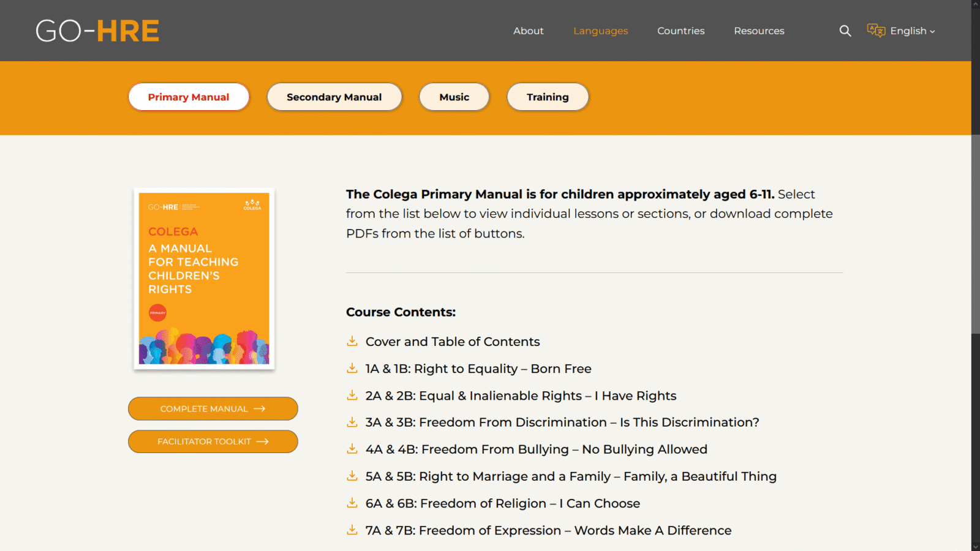
Task: Click the Complete Manual button
Action: click(213, 408)
